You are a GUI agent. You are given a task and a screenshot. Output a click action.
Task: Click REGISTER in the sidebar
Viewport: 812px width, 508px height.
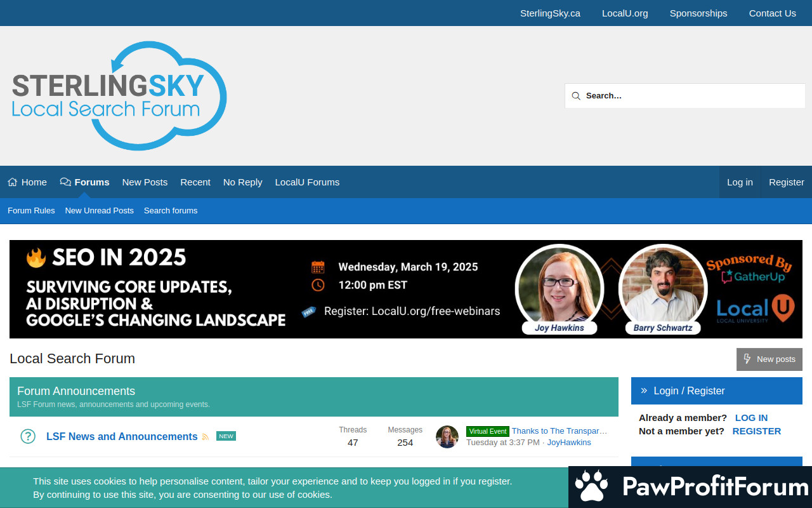(x=757, y=431)
